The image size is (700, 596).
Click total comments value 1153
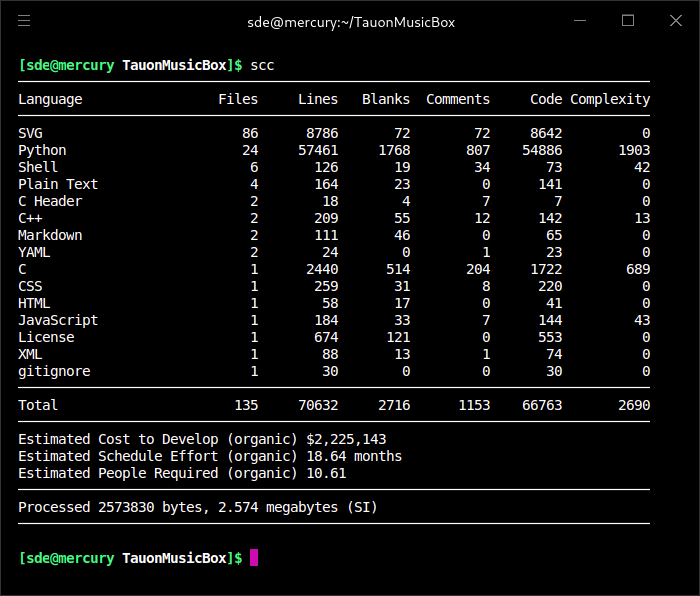point(474,404)
